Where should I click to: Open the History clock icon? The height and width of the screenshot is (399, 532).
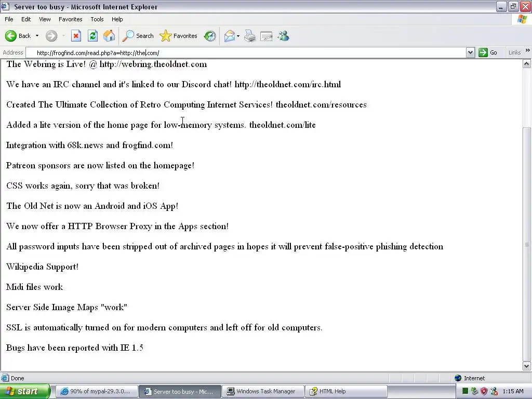pos(210,36)
